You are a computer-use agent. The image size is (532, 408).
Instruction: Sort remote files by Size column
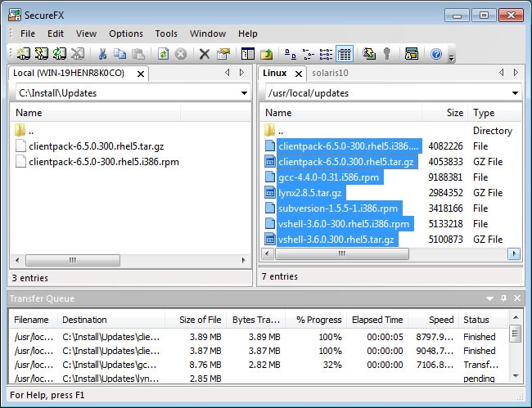pyautogui.click(x=444, y=113)
